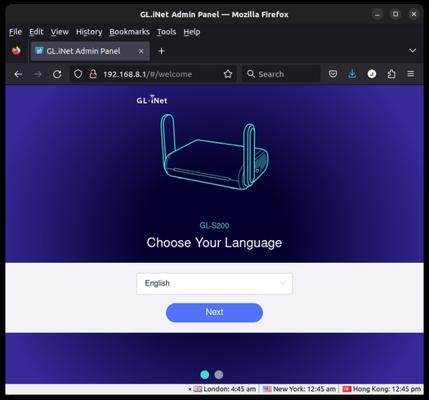Screen dimensions: 429x400
Task: Click the Next button
Action: [x=214, y=312]
